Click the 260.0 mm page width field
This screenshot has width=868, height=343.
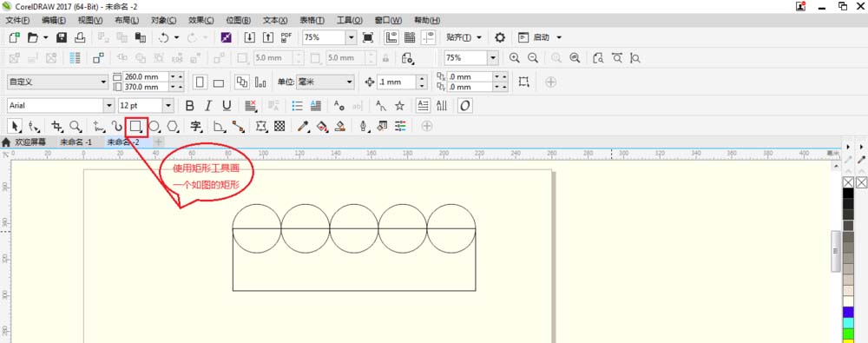[x=146, y=77]
